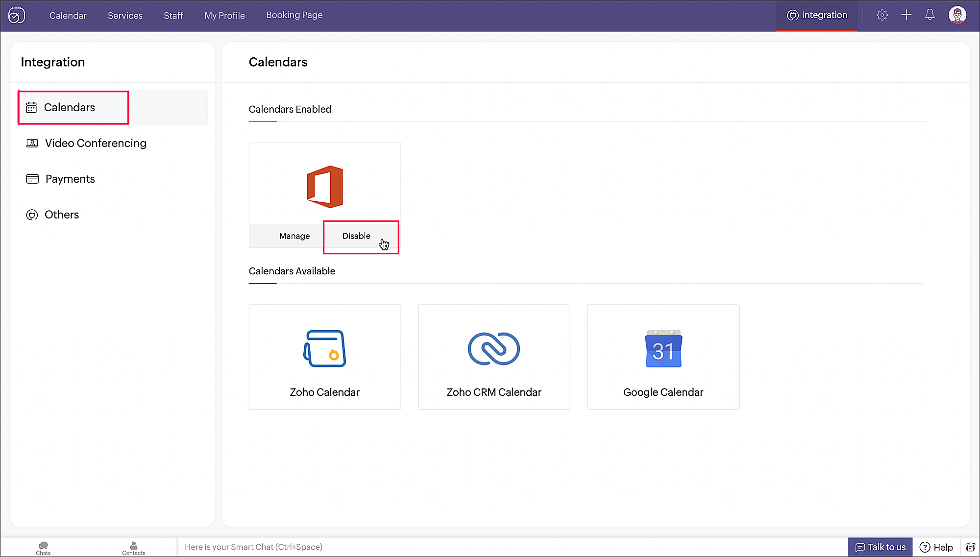Click the Zoho Bookings logo icon
Screen dimensions: 980x557
(x=17, y=15)
